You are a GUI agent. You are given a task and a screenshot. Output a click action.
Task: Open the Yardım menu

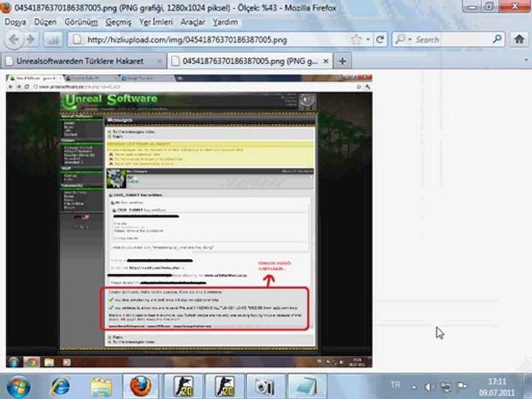(x=226, y=22)
